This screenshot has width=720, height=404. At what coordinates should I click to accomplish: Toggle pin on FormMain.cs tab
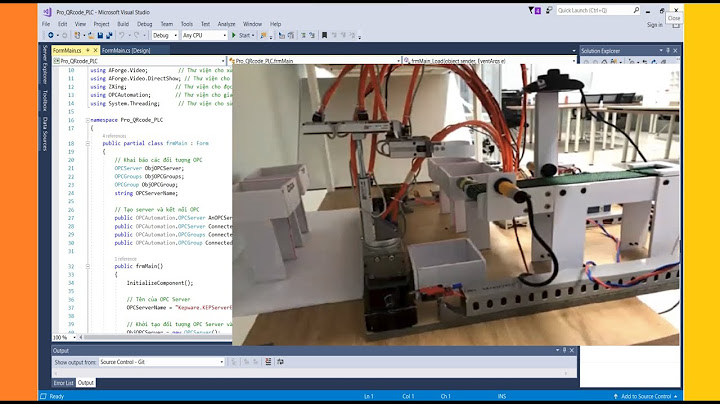[88, 50]
